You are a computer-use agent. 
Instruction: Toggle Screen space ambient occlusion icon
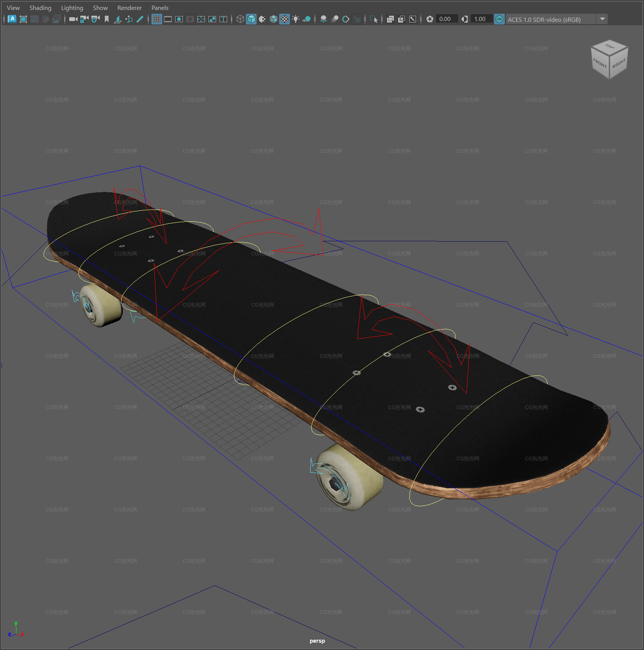[324, 19]
